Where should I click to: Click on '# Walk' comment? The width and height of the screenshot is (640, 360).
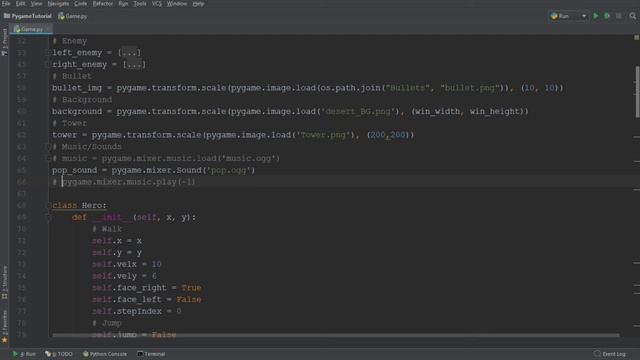pos(107,229)
